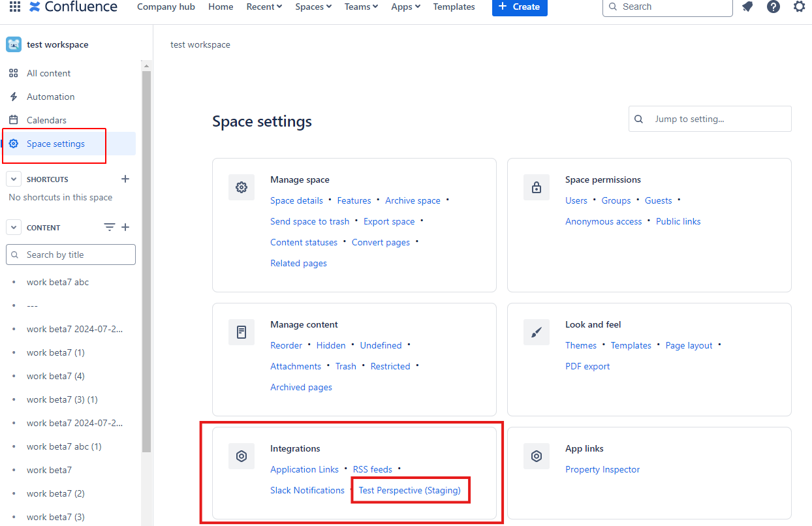Add content with the Content plus icon

125,227
